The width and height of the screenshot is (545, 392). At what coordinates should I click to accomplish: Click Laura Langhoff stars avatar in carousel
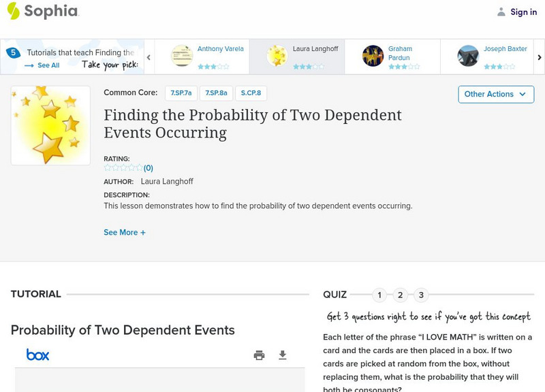tap(277, 56)
